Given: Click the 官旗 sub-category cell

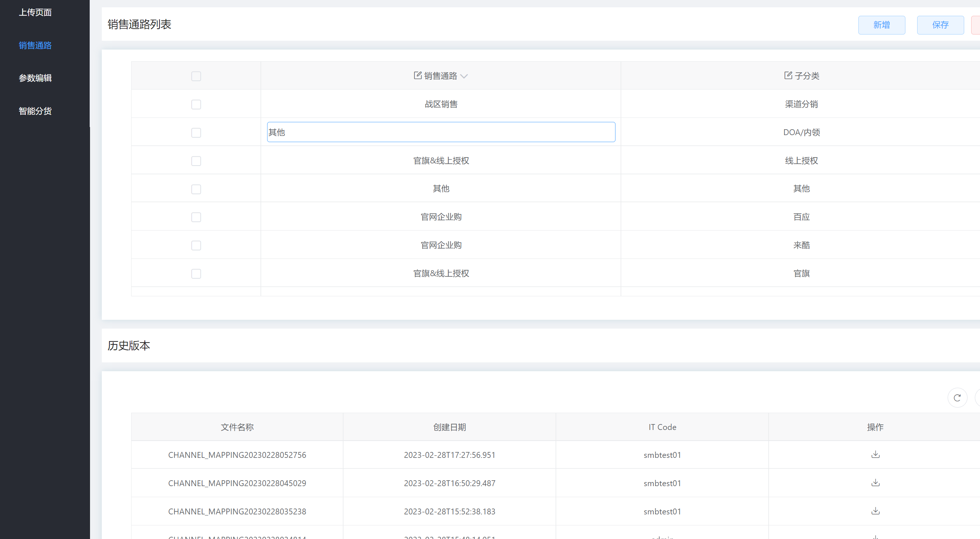Looking at the screenshot, I should pyautogui.click(x=801, y=273).
